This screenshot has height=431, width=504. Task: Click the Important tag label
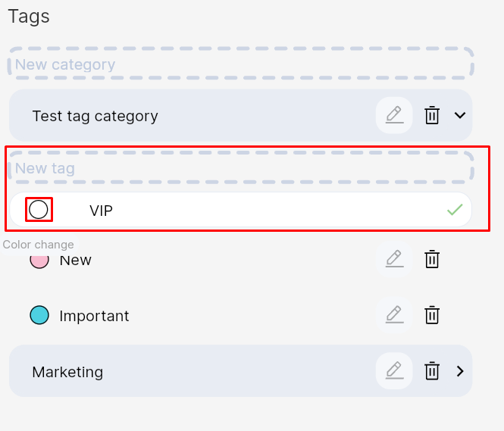94,316
